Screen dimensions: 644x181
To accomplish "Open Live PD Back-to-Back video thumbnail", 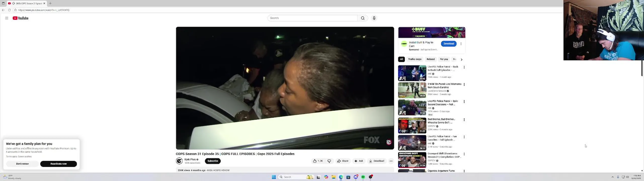I will pos(412,73).
